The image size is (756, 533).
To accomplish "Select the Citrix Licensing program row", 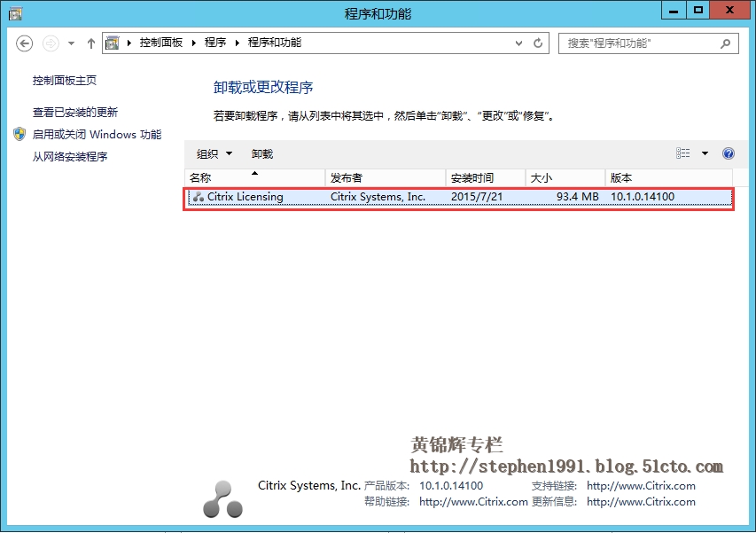I will (459, 197).
